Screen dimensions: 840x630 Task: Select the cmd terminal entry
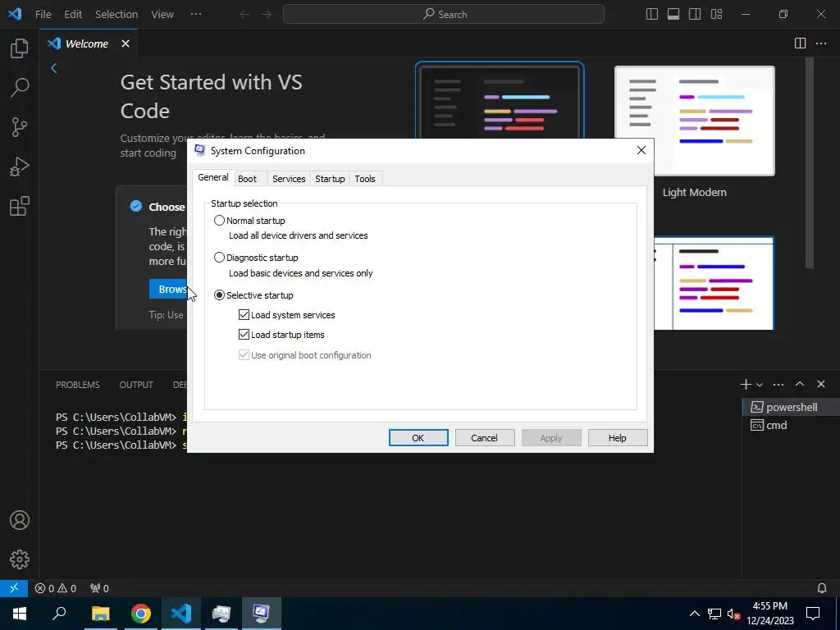tap(792, 426)
